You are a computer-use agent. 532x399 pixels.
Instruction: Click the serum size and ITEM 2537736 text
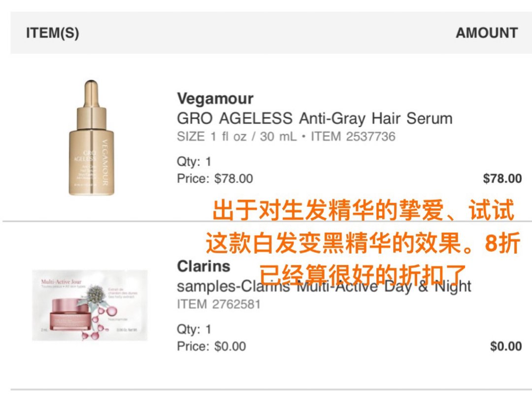[286, 136]
